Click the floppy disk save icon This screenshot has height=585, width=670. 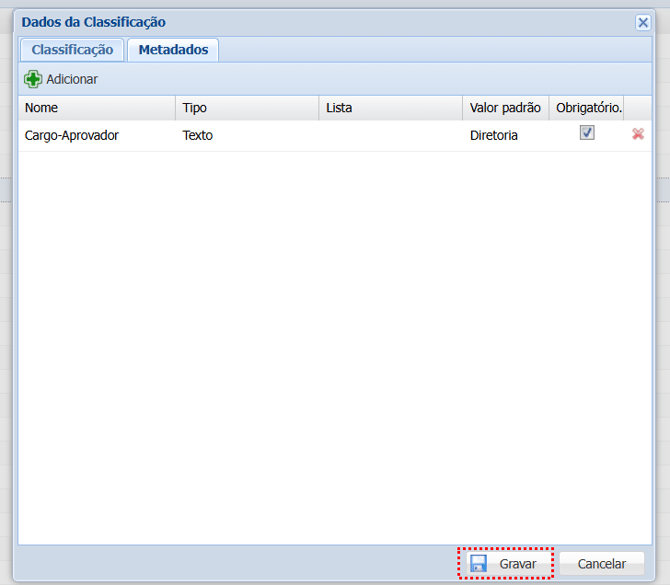pos(479,564)
